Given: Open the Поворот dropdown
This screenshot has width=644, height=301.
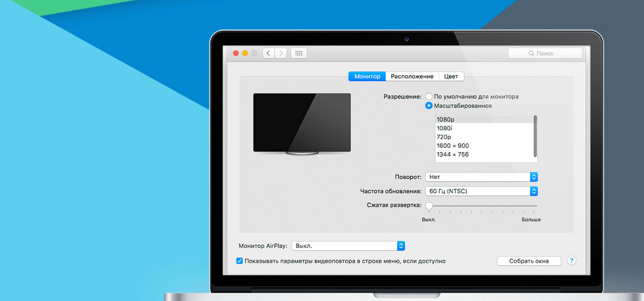Looking at the screenshot, I should (x=481, y=177).
